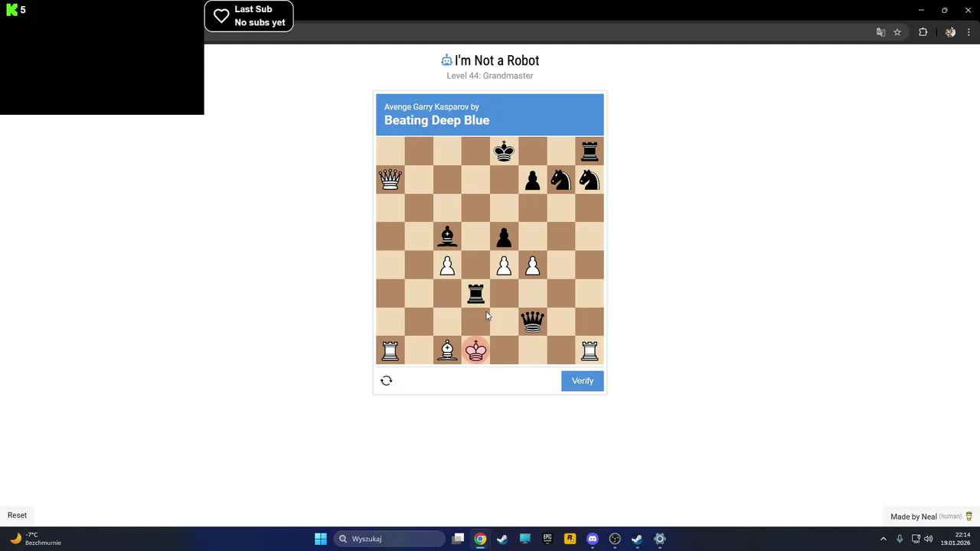The image size is (980, 551).
Task: Click the black pawn beside the two knights
Action: 532,180
